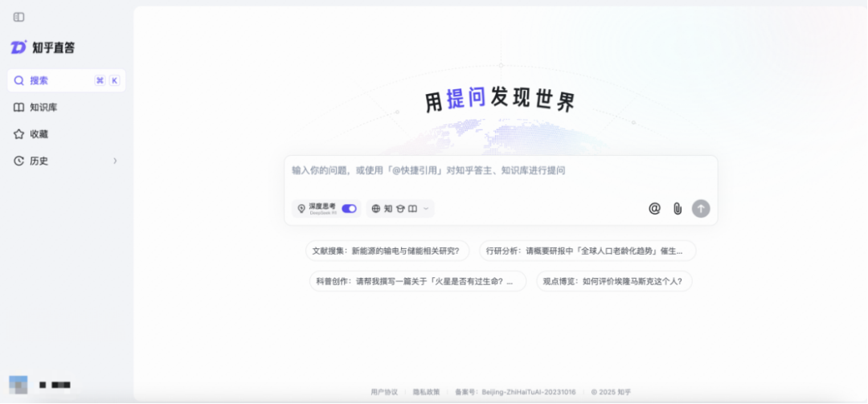This screenshot has height=404, width=868.
Task: Open 收藏 favorites in the sidebar
Action: 67,134
